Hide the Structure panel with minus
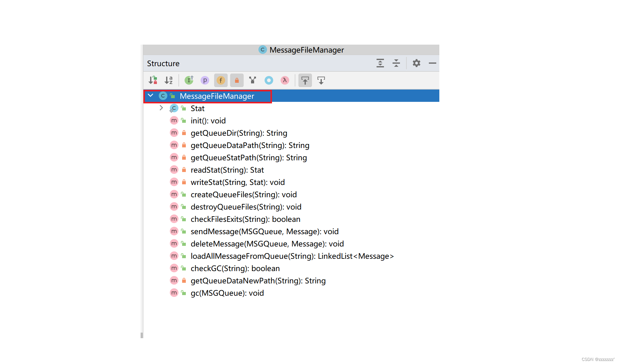Screen dimensions: 619x364 (x=433, y=63)
